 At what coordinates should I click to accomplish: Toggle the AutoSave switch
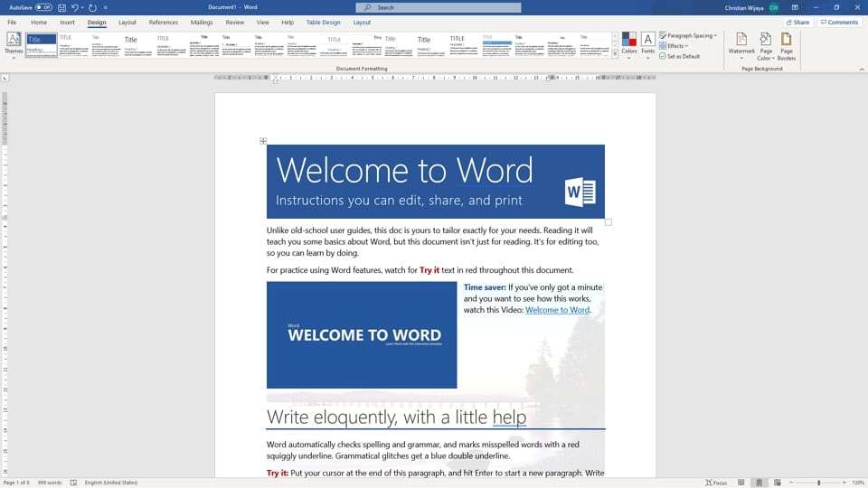(x=42, y=7)
